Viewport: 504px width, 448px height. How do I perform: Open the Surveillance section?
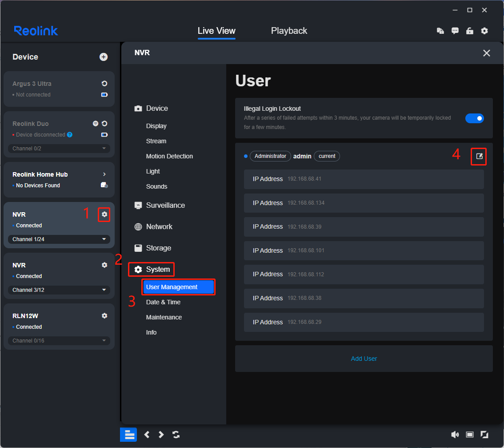pos(160,206)
